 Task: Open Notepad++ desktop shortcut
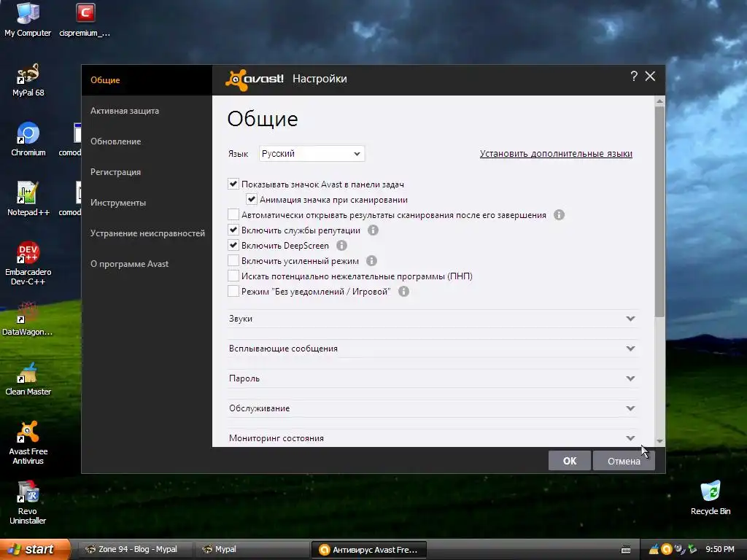28,199
